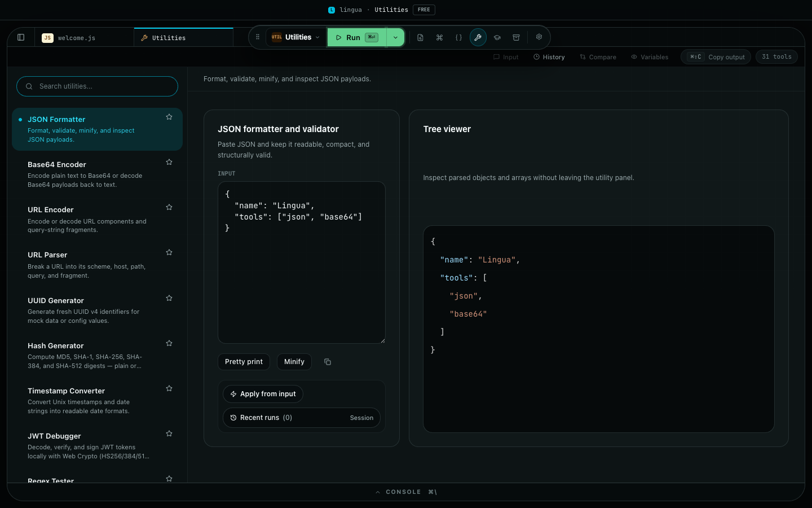Screen dimensions: 812x508
Task: Click Copy output button
Action: [x=716, y=57]
